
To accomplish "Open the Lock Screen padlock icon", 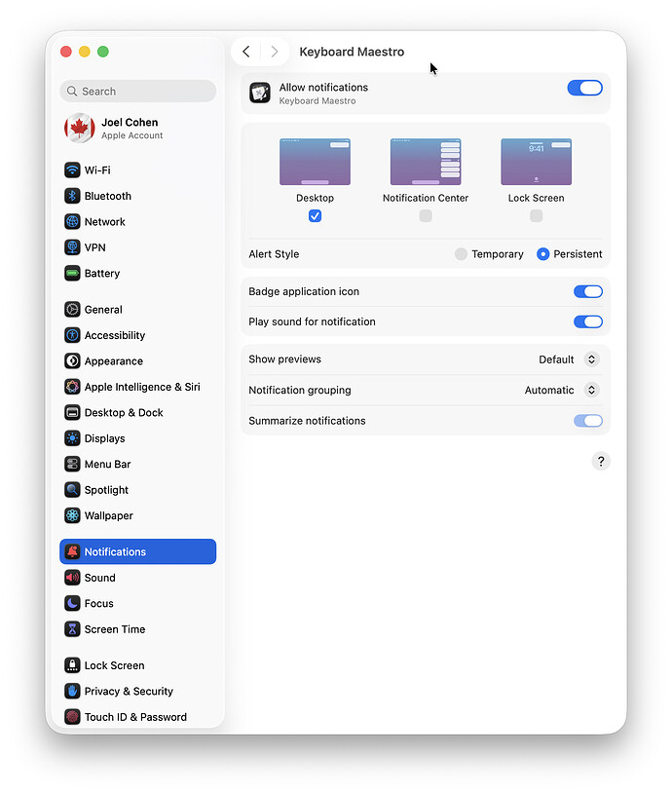I will [72, 665].
